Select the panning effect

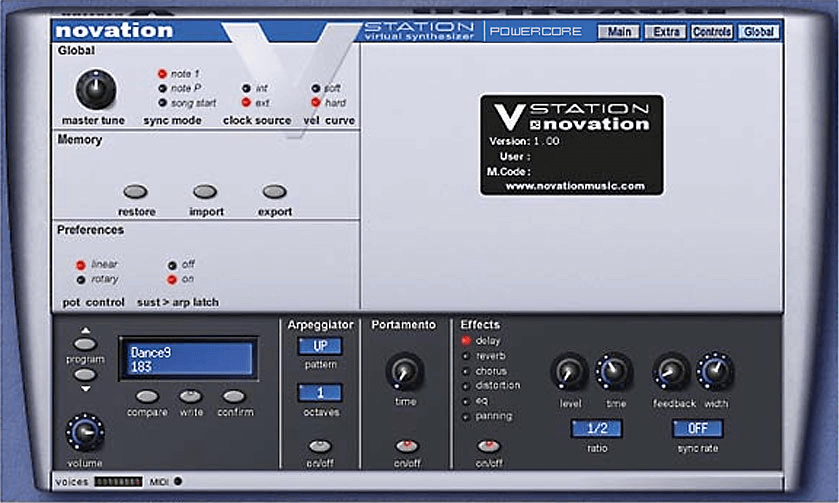point(466,416)
